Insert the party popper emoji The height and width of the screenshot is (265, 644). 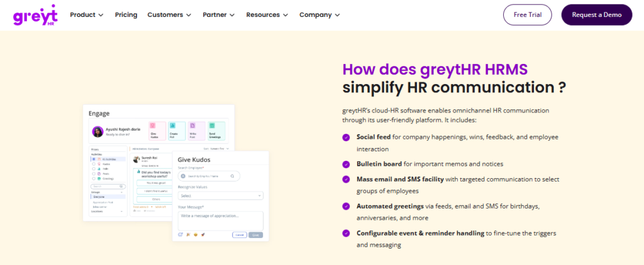188,234
